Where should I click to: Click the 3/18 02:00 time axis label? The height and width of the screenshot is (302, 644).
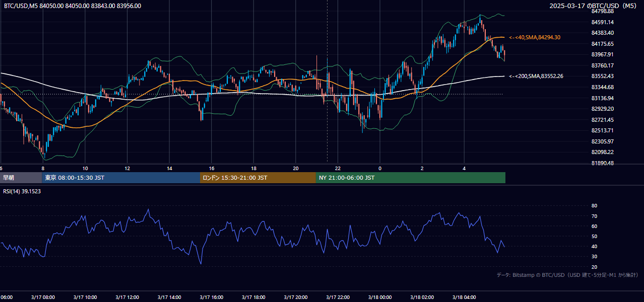tap(422, 297)
